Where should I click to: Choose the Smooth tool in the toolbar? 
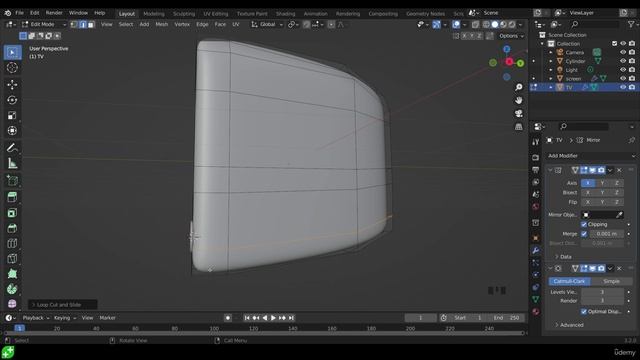[12, 304]
